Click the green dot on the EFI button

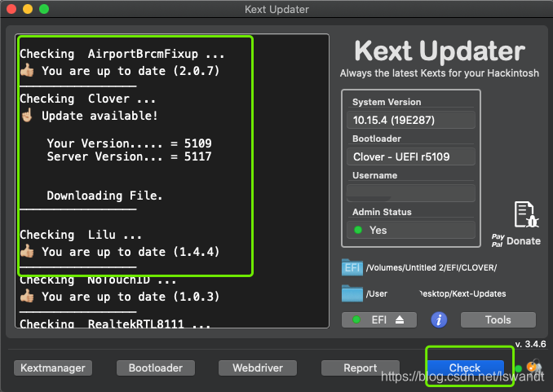click(356, 319)
